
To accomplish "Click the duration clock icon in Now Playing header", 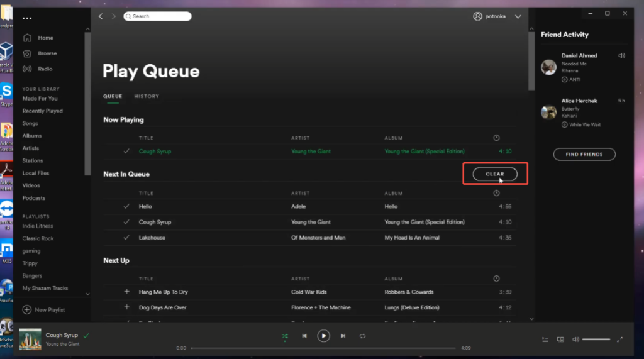I will (496, 138).
